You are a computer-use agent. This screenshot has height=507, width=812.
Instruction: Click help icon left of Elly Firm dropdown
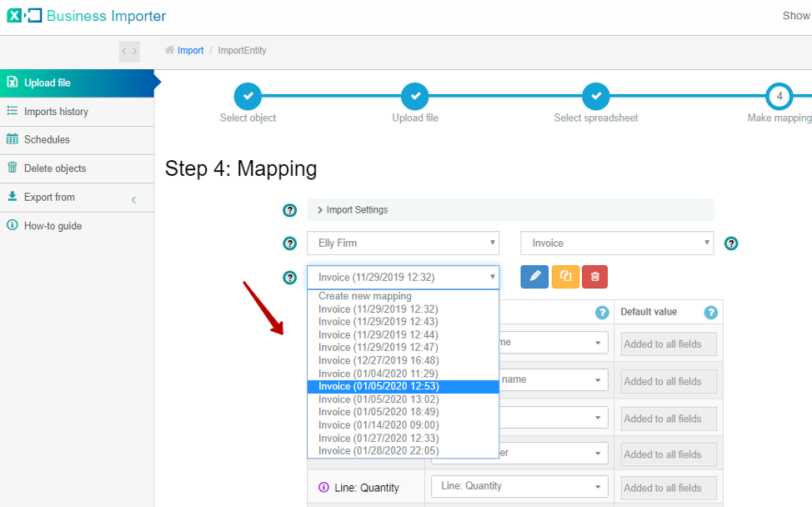pos(289,243)
